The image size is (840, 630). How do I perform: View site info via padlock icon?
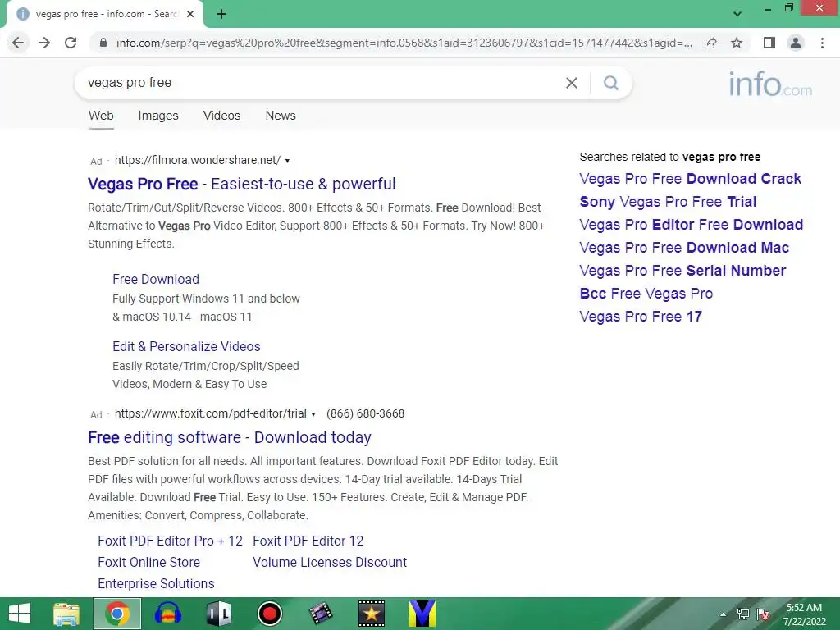click(103, 43)
